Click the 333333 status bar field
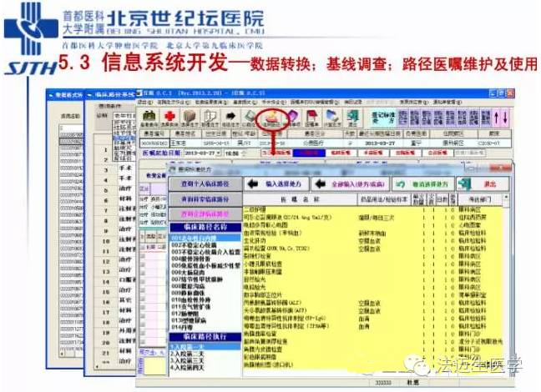541x392 pixels. tap(382, 382)
